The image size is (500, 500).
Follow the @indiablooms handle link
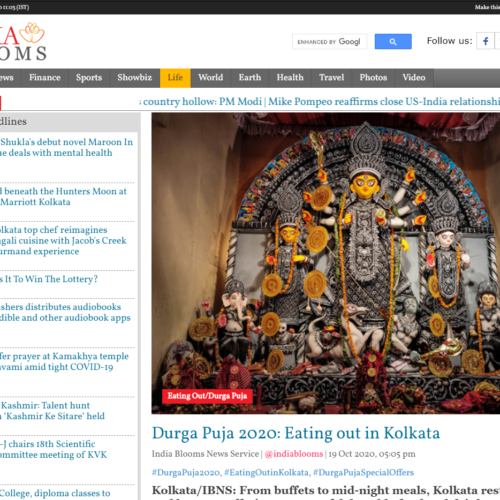[x=294, y=454]
